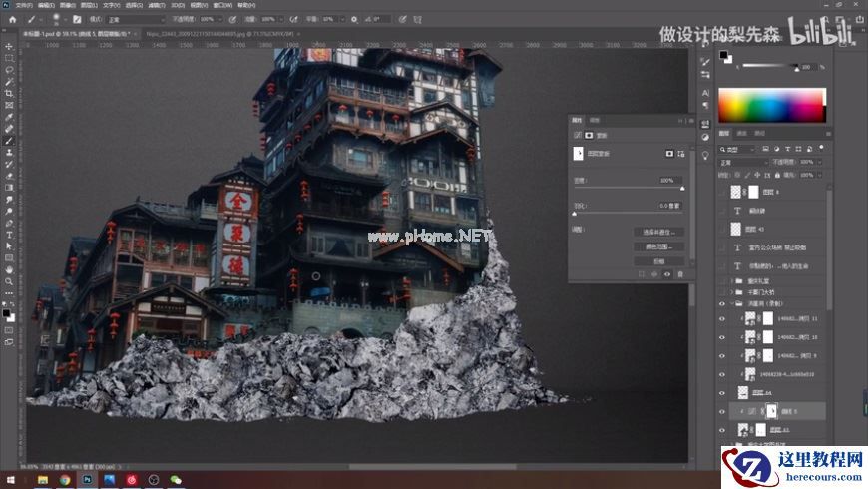This screenshot has height=489, width=868.
Task: Open layer filter type dropdown
Action: click(x=737, y=149)
